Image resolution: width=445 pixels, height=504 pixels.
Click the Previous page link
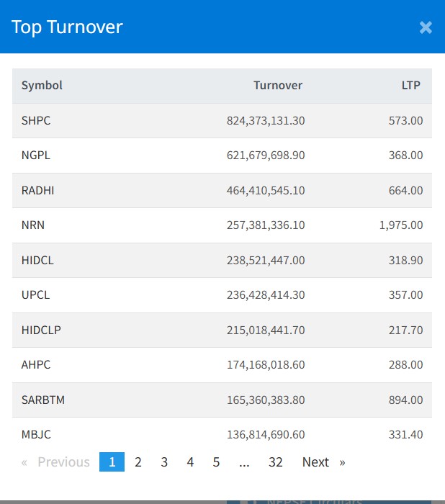point(56,462)
